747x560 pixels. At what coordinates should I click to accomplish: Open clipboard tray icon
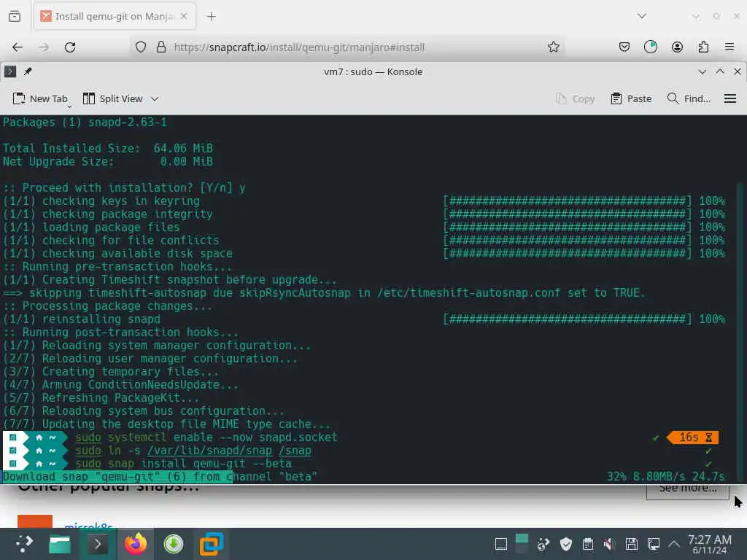point(588,544)
